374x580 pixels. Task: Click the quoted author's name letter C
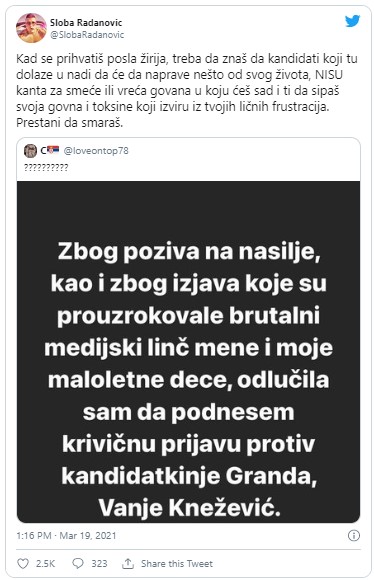(x=43, y=151)
